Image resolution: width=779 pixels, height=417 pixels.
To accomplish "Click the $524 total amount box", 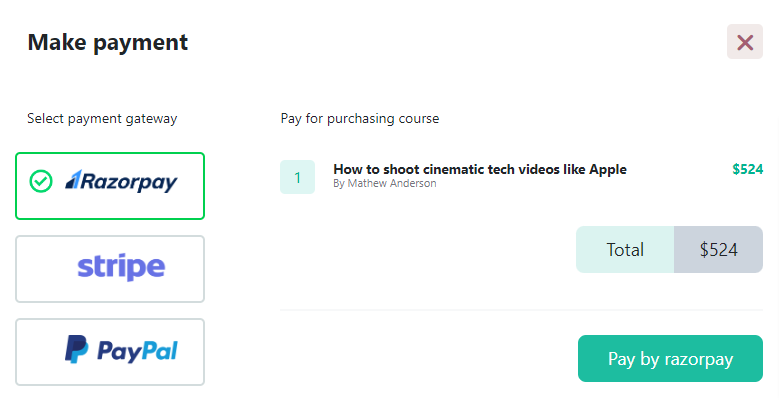I will point(718,250).
